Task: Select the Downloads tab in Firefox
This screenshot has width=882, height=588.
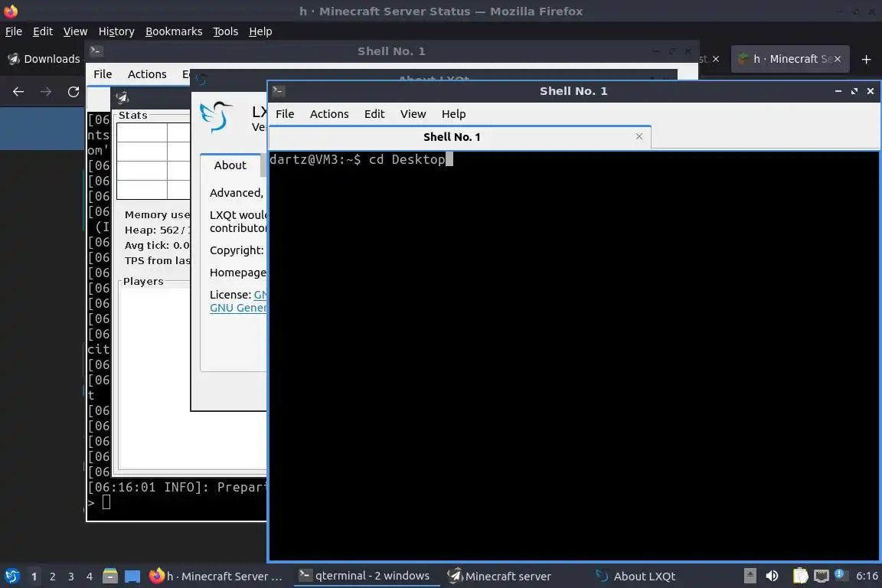Action: pos(44,58)
